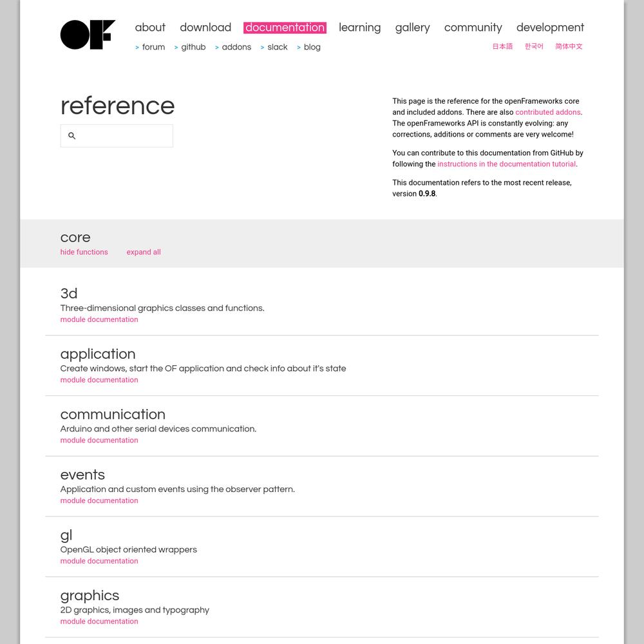Open the forum link with arrow
Image resolution: width=644 pixels, height=644 pixels.
coord(150,47)
